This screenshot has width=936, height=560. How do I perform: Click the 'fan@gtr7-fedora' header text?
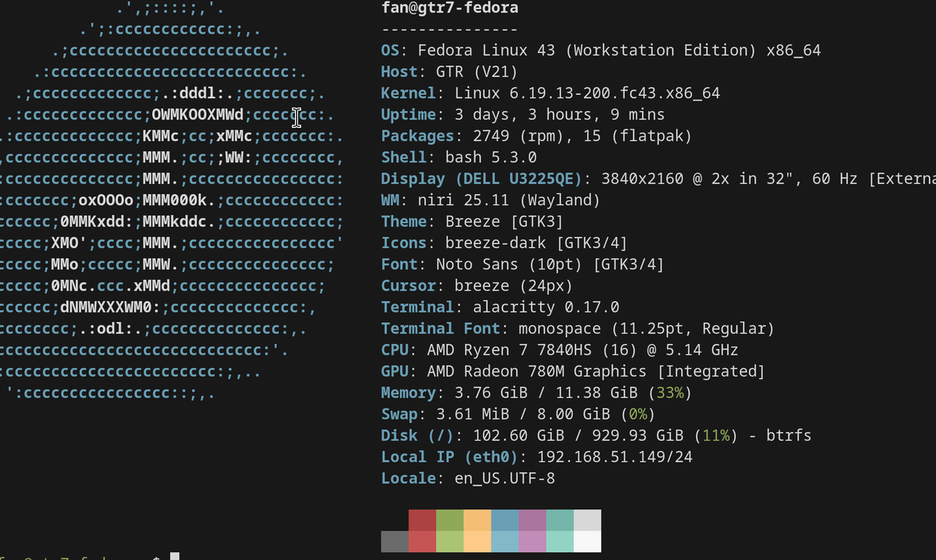tap(450, 9)
